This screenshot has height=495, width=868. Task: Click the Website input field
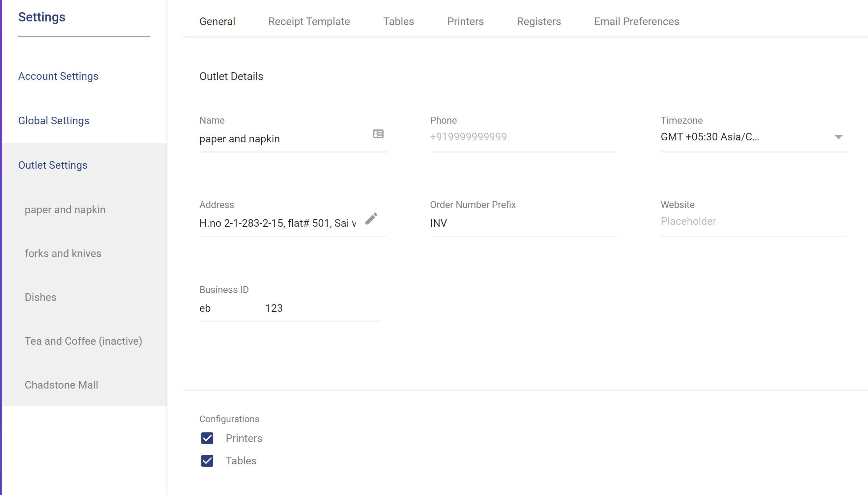pos(754,221)
